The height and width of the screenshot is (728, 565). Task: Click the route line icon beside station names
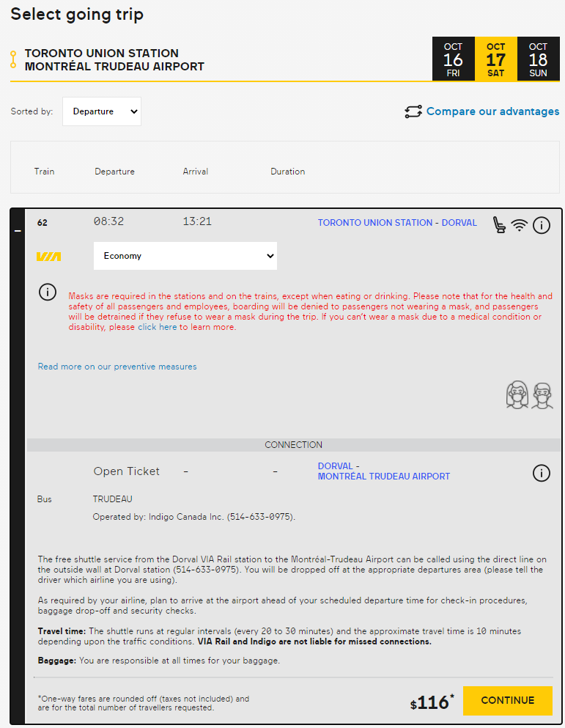13,59
